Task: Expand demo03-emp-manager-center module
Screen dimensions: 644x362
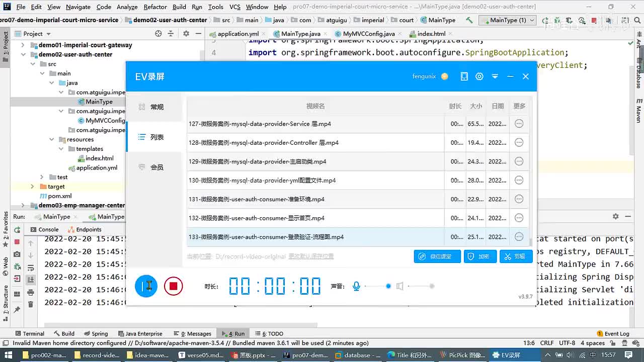Action: click(x=23, y=205)
